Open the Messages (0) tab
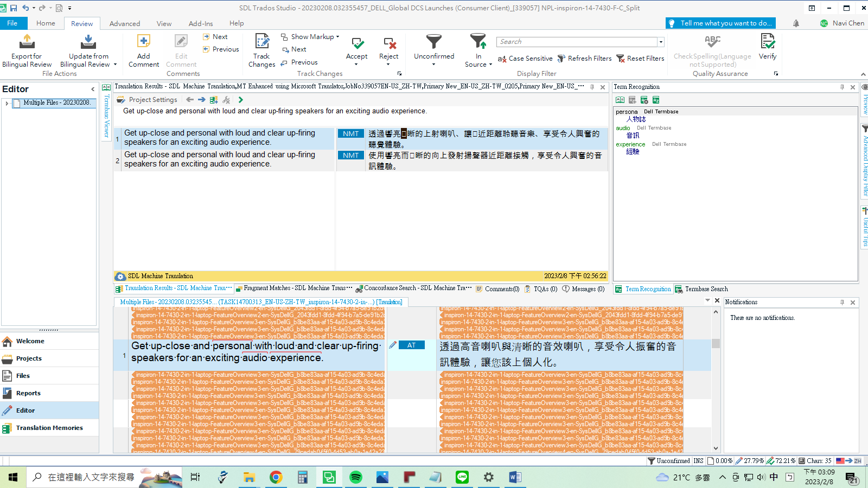The height and width of the screenshot is (488, 868). (x=583, y=289)
